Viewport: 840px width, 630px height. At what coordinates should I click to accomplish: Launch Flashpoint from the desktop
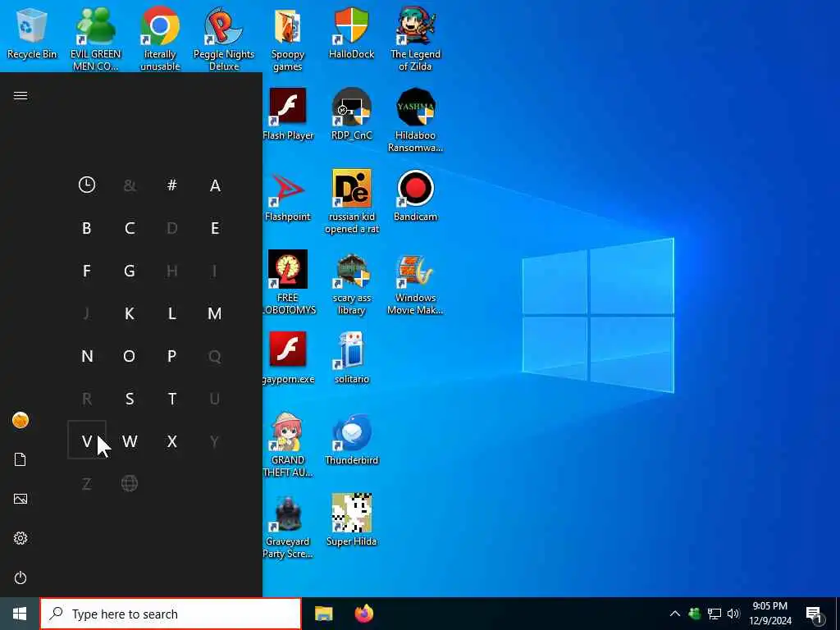[288, 196]
